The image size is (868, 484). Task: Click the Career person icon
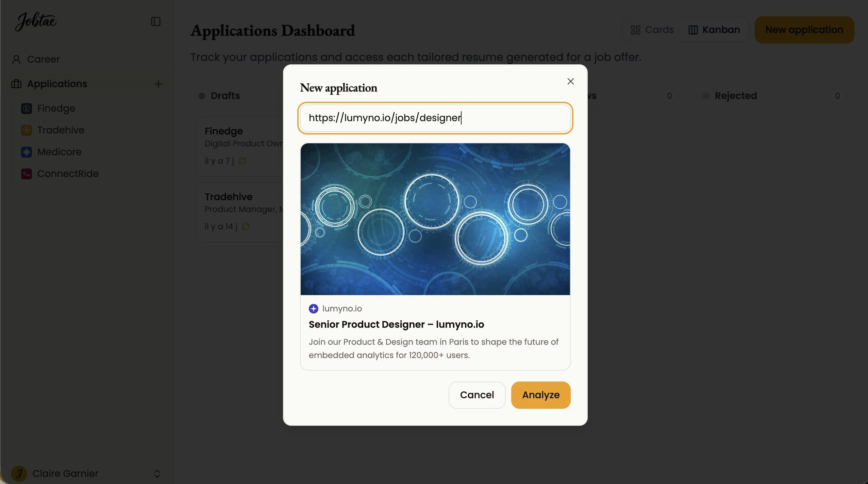[16, 60]
